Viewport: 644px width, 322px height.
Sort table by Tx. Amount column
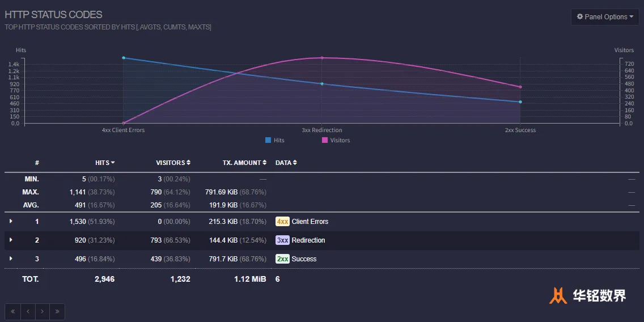(244, 163)
